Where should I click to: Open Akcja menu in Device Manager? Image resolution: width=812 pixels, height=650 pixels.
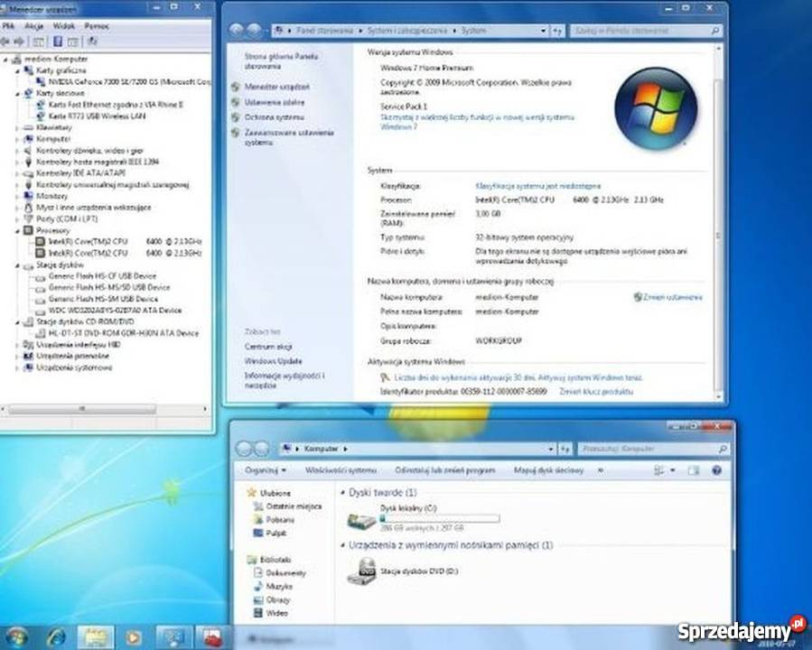pos(34,26)
